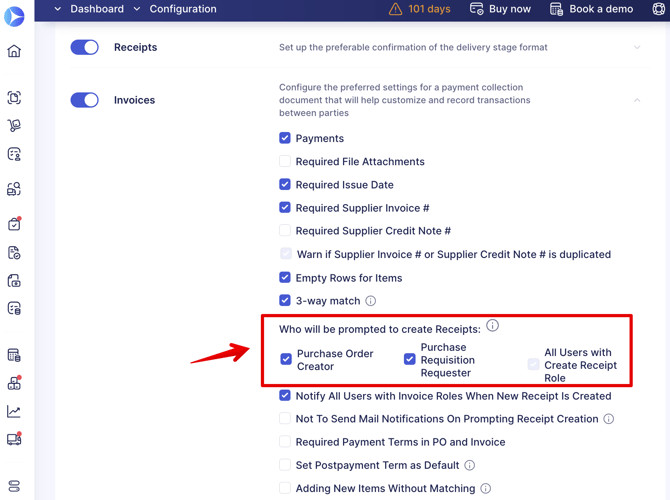670x500 pixels.
Task: Check Not To Send Mail Notifications checkbox
Action: 285,418
